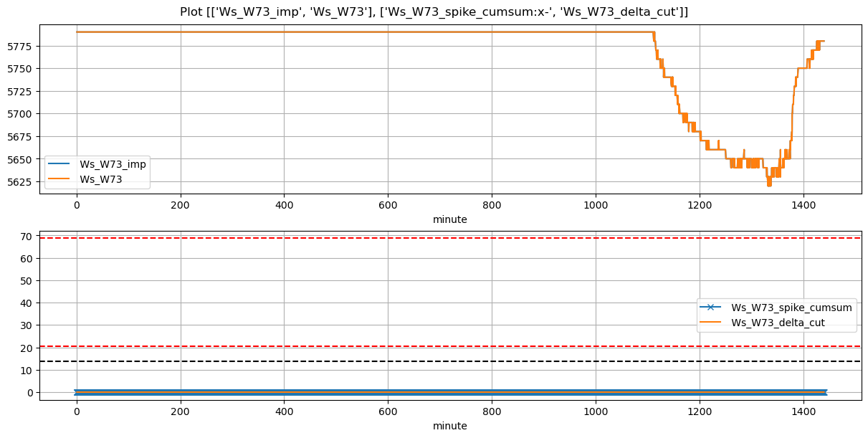Click the 5625 y-axis tick label
The width and height of the screenshot is (868, 438).
(x=24, y=181)
